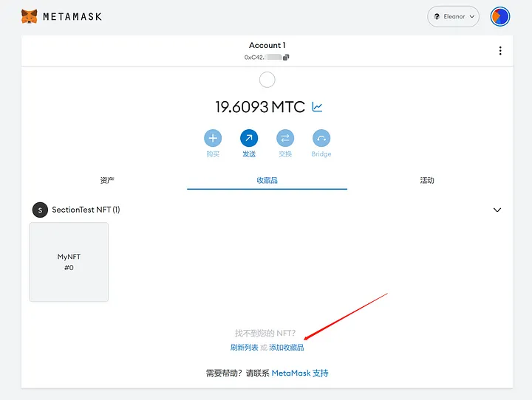The image size is (532, 400).
Task: Click the network question-mark icon beside Eleanor
Action: click(x=437, y=17)
